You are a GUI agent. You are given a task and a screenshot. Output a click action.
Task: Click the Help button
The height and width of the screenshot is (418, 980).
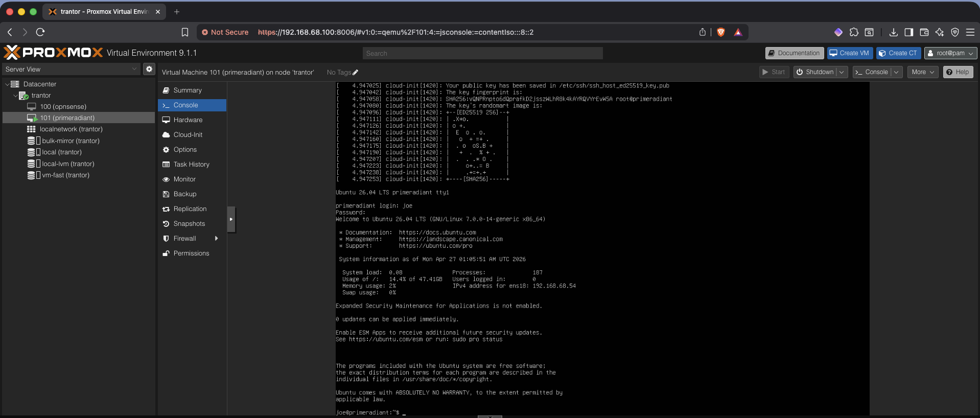[x=958, y=72]
